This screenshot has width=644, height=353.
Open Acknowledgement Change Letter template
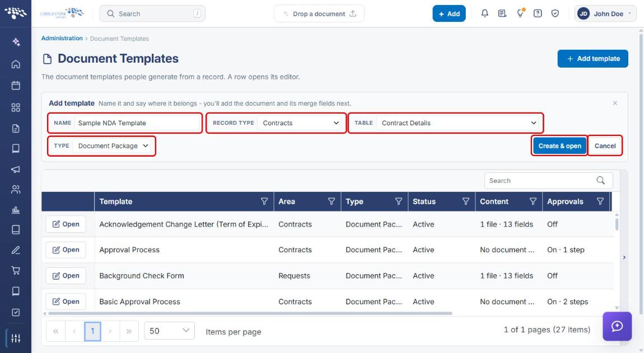point(66,224)
